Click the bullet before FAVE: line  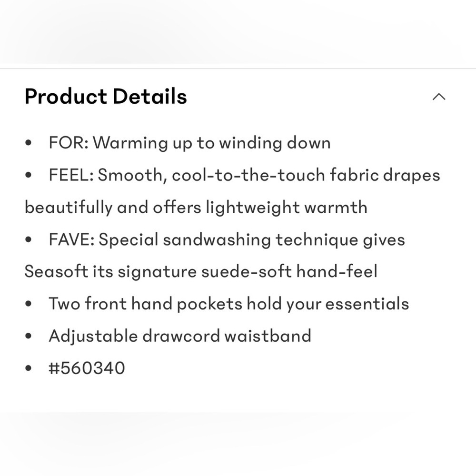click(29, 239)
